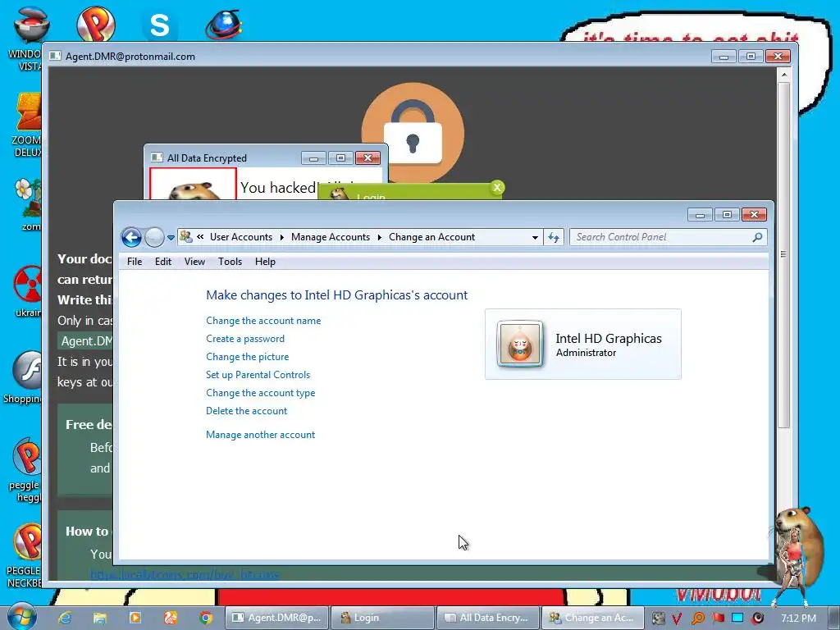Open the globe browser desktop icon

pos(224,25)
